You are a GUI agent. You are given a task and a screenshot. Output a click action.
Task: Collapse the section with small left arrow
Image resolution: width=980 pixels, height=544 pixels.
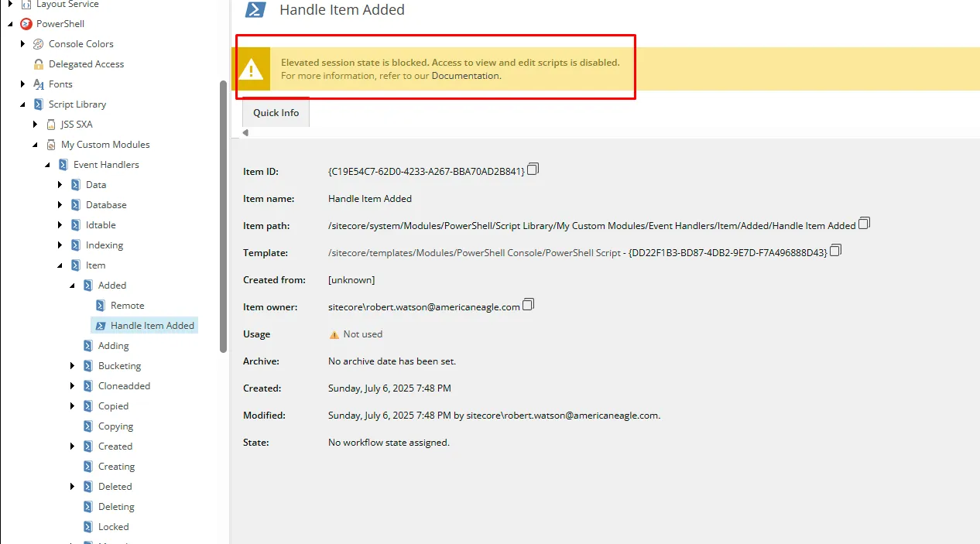pyautogui.click(x=246, y=133)
